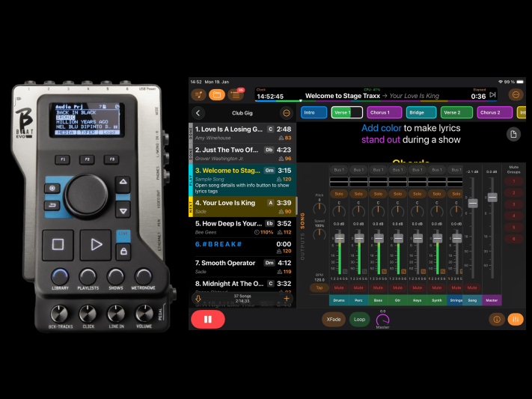Open the info button beside the mixer icon

coord(498,319)
